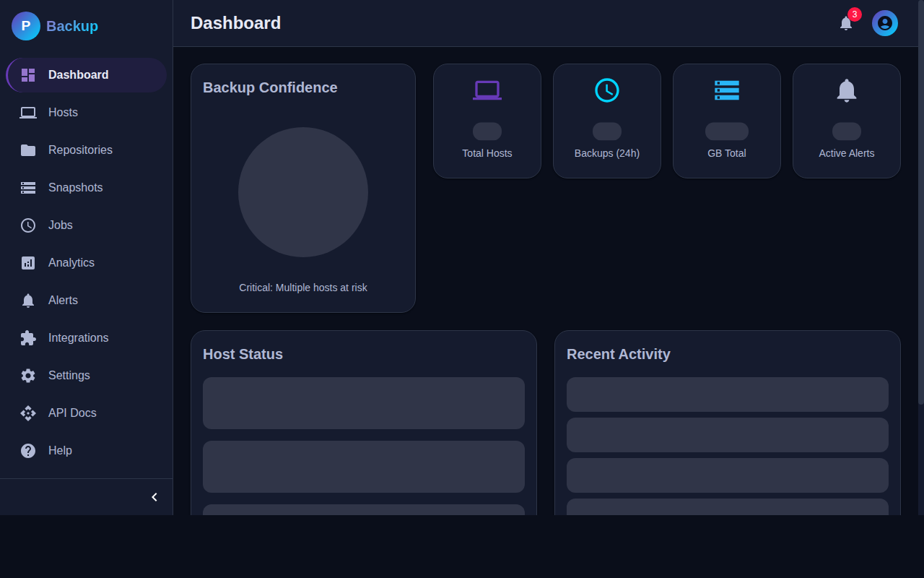The width and height of the screenshot is (924, 578).
Task: Open the notification bell with badge 3
Action: (x=845, y=22)
